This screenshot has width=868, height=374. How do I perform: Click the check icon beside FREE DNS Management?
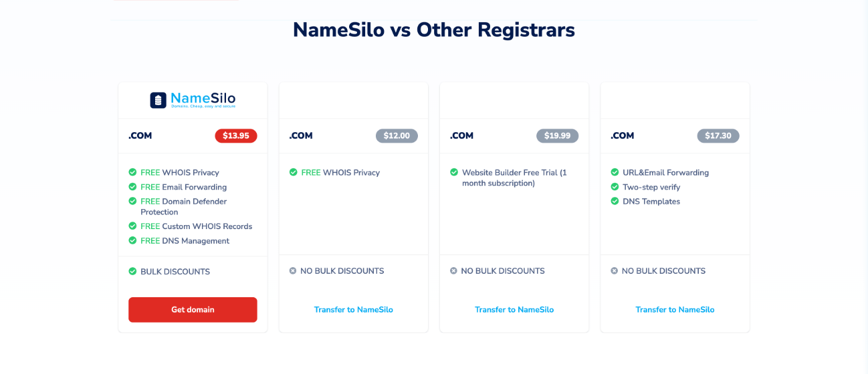click(x=132, y=240)
